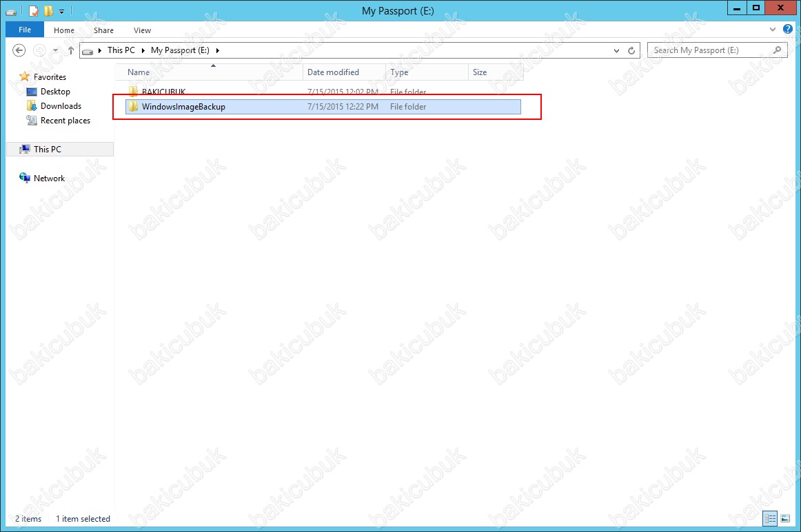Click the search magnifier icon
This screenshot has height=532, width=801.
(777, 50)
